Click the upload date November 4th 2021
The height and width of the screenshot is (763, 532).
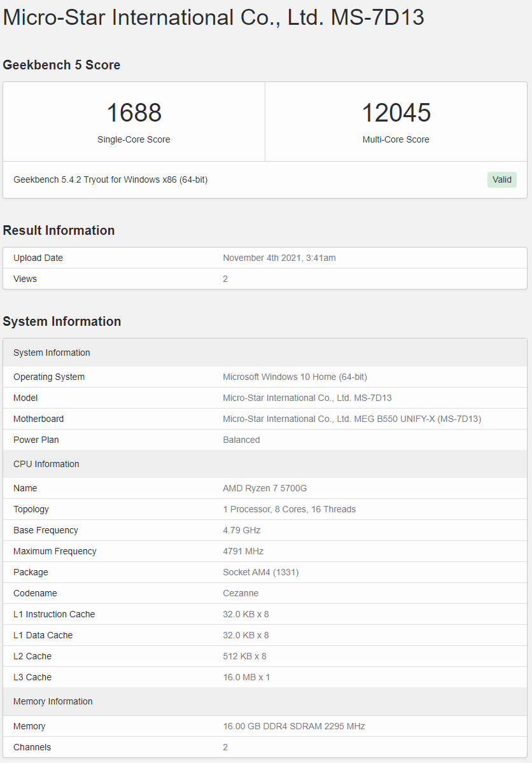click(x=279, y=258)
